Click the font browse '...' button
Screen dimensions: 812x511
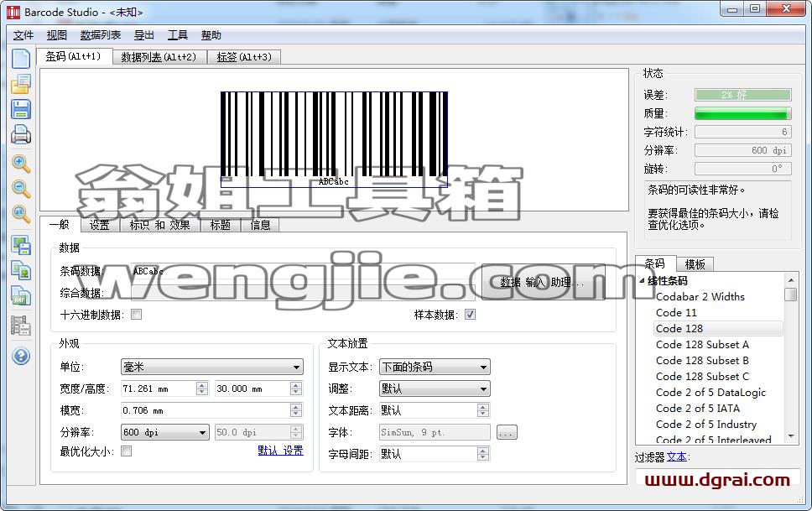[x=507, y=432]
